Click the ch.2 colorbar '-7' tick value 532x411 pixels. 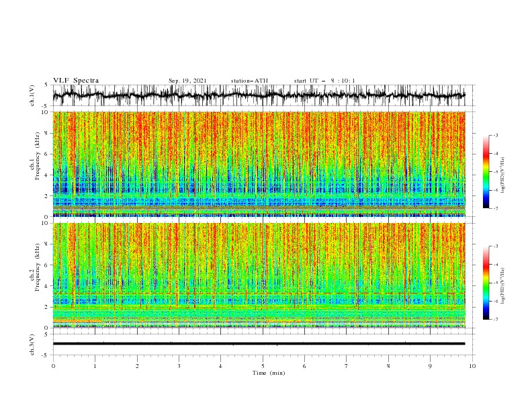[x=495, y=320]
